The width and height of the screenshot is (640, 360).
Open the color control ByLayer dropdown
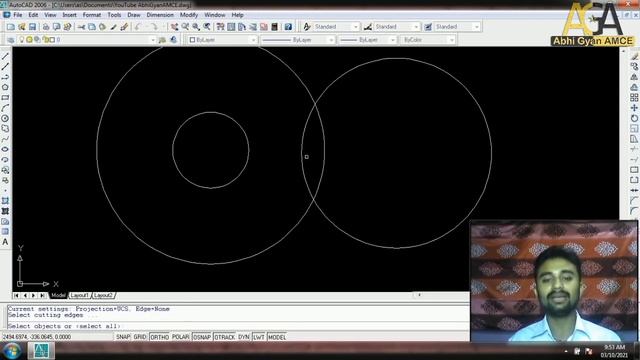[x=253, y=40]
